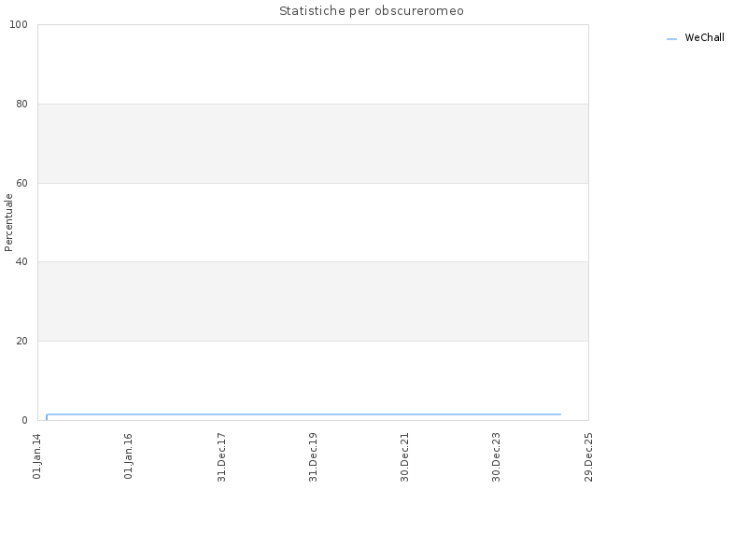Select the 01.Jan.16 date axis label
The image size is (747, 560).
tap(129, 455)
